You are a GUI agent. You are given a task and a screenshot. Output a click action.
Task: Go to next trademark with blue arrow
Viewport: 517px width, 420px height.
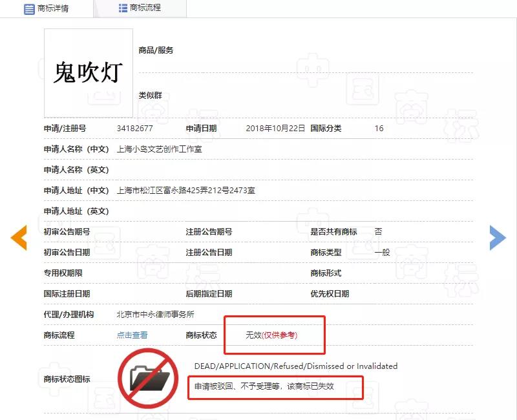tap(497, 237)
